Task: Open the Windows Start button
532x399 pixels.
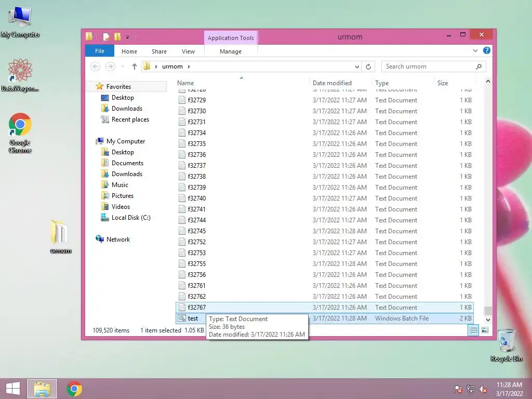Action: [x=13, y=389]
